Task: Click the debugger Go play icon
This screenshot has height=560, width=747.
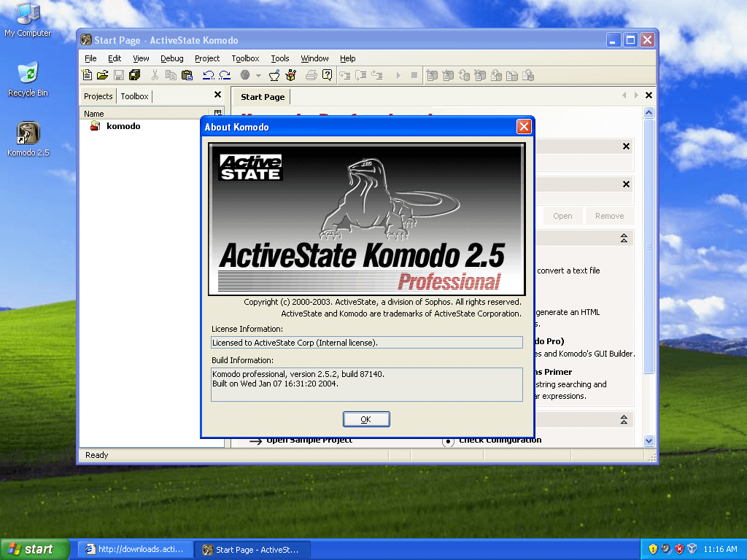Action: tap(398, 75)
